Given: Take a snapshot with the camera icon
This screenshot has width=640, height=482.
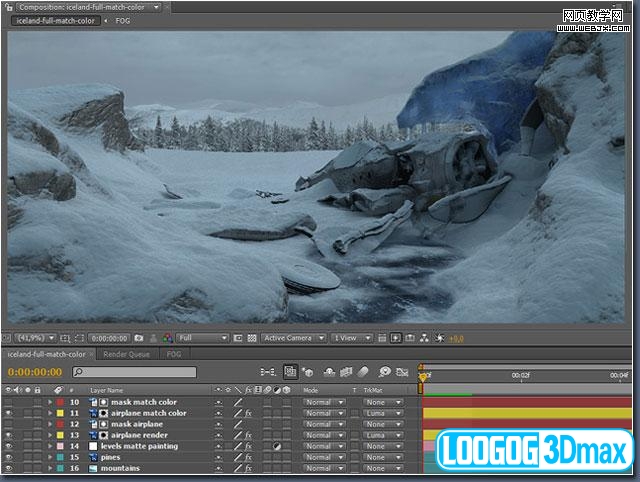Looking at the screenshot, I should 139,338.
